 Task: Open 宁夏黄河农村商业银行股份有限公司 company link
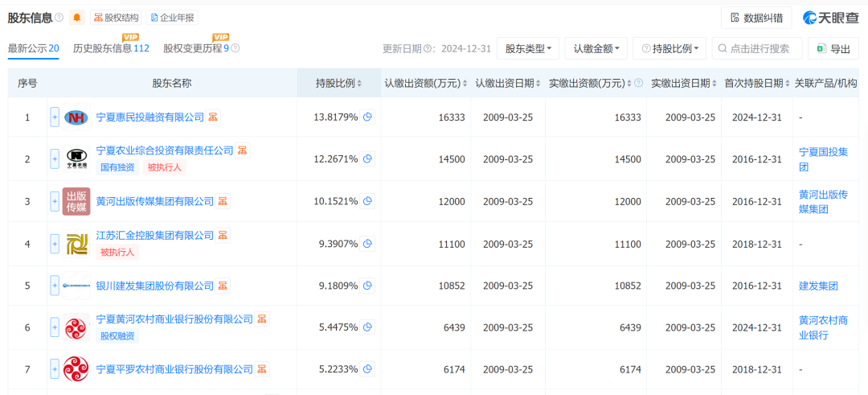click(x=175, y=319)
